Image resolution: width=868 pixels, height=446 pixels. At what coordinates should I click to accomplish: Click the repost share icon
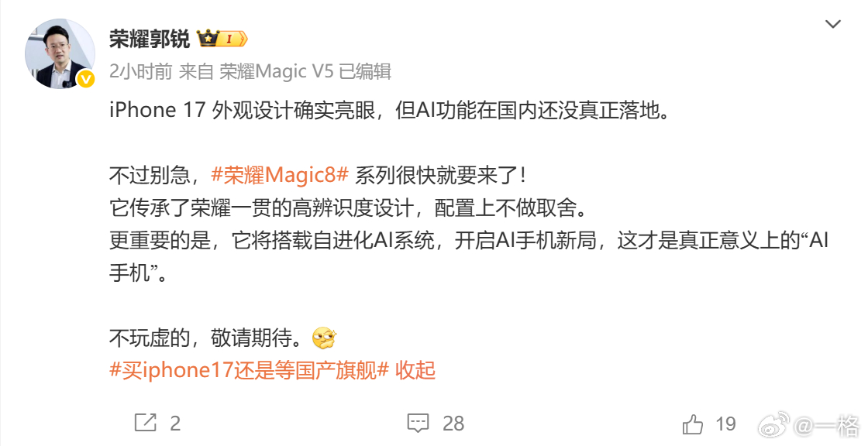(x=146, y=424)
